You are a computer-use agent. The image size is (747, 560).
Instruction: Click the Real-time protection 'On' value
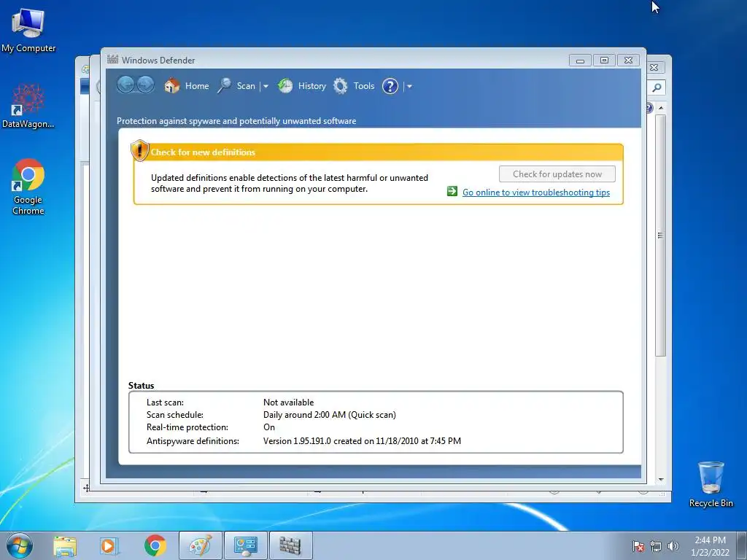pyautogui.click(x=268, y=427)
